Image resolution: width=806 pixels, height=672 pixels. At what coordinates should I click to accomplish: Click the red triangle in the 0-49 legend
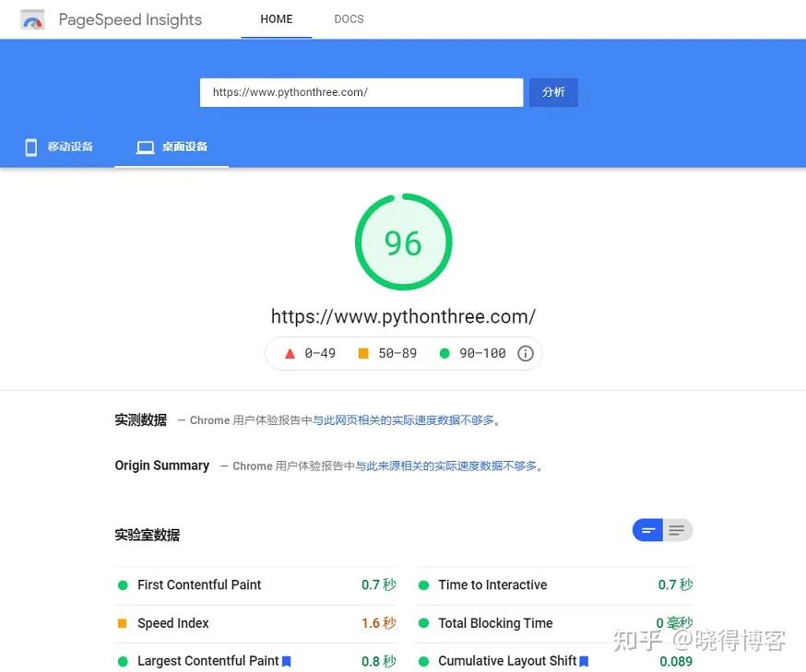290,352
